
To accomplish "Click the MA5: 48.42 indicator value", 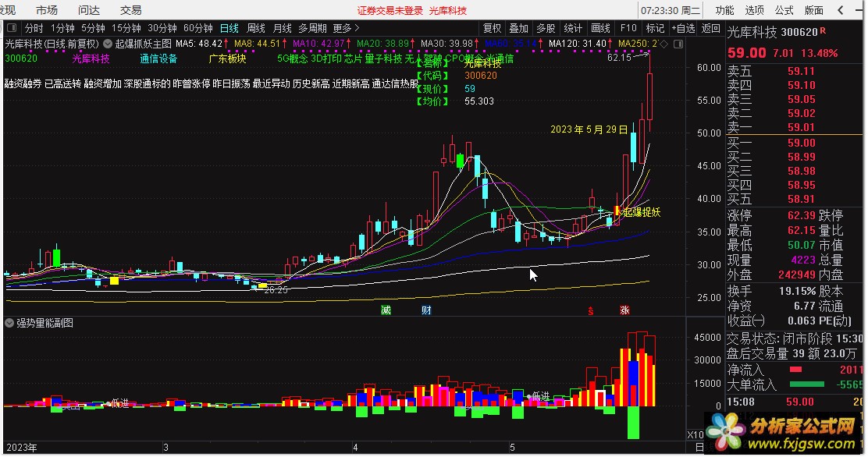I will tap(199, 43).
